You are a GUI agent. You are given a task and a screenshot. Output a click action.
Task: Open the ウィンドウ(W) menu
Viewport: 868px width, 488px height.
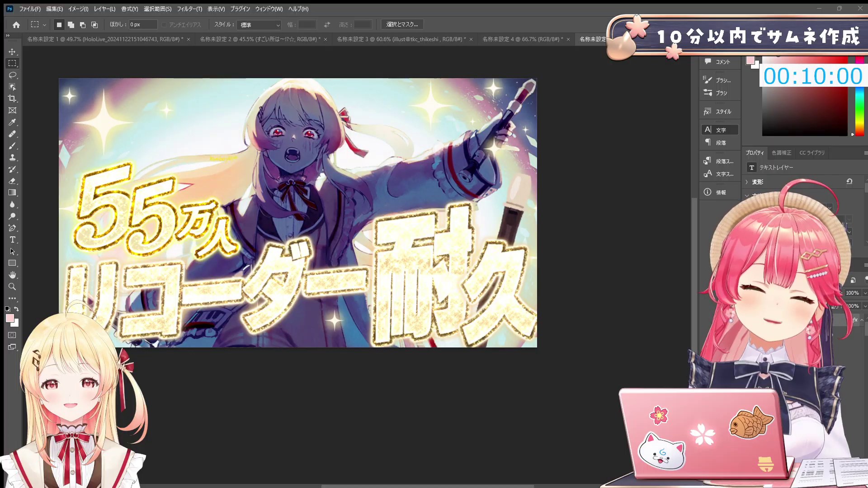(x=269, y=9)
